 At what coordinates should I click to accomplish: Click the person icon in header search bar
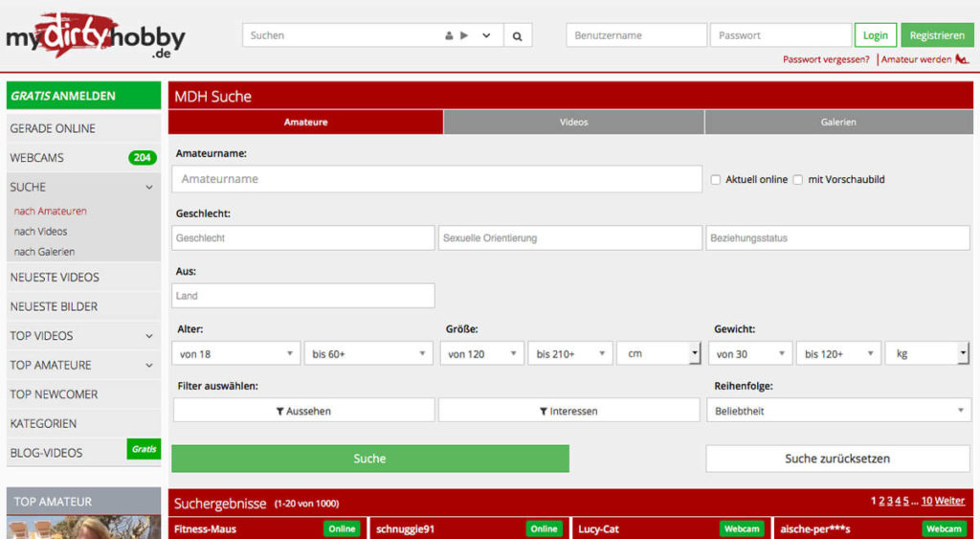449,35
